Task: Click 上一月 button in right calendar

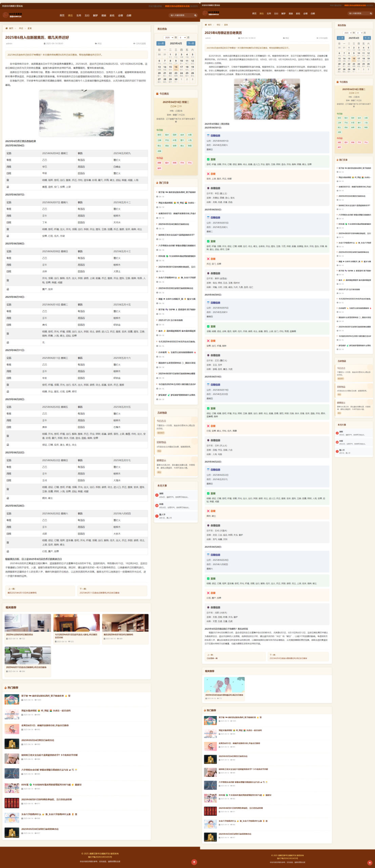Action: 340,38
